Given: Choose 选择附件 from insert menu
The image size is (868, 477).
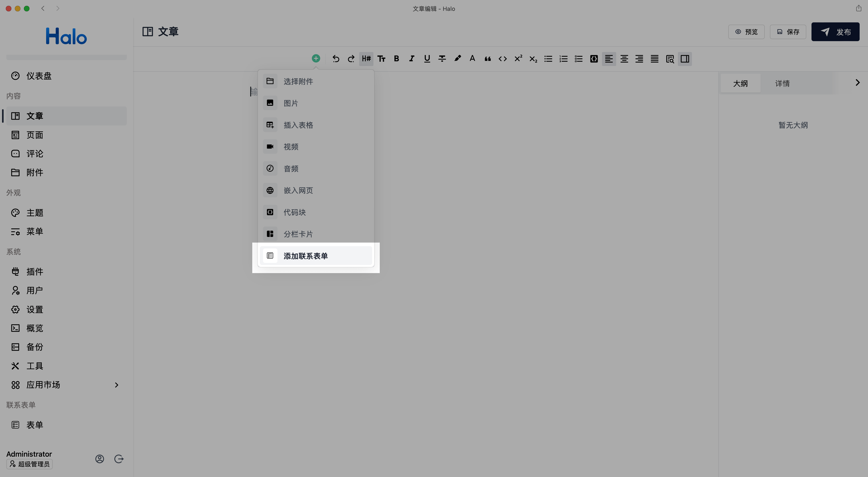Looking at the screenshot, I should click(316, 81).
